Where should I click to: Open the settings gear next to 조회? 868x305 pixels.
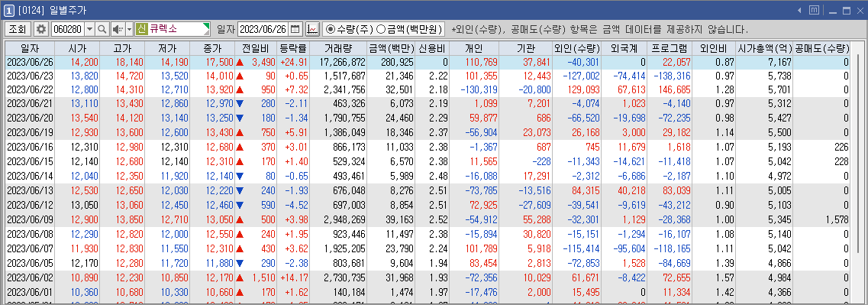pyautogui.click(x=41, y=29)
